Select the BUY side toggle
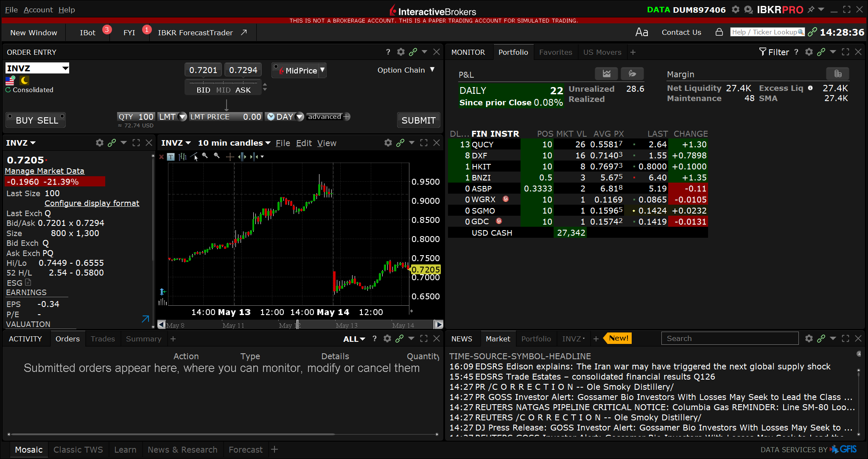Viewport: 868px width, 459px height. point(24,120)
